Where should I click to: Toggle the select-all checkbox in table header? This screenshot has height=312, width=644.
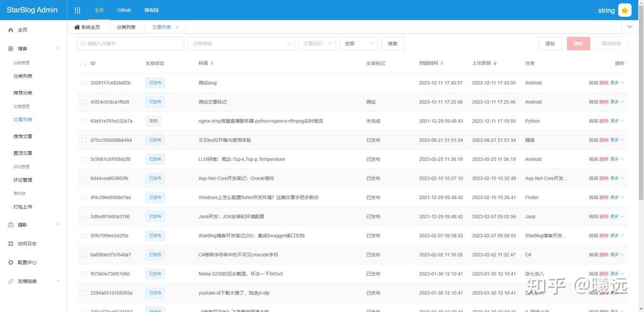pos(83,64)
